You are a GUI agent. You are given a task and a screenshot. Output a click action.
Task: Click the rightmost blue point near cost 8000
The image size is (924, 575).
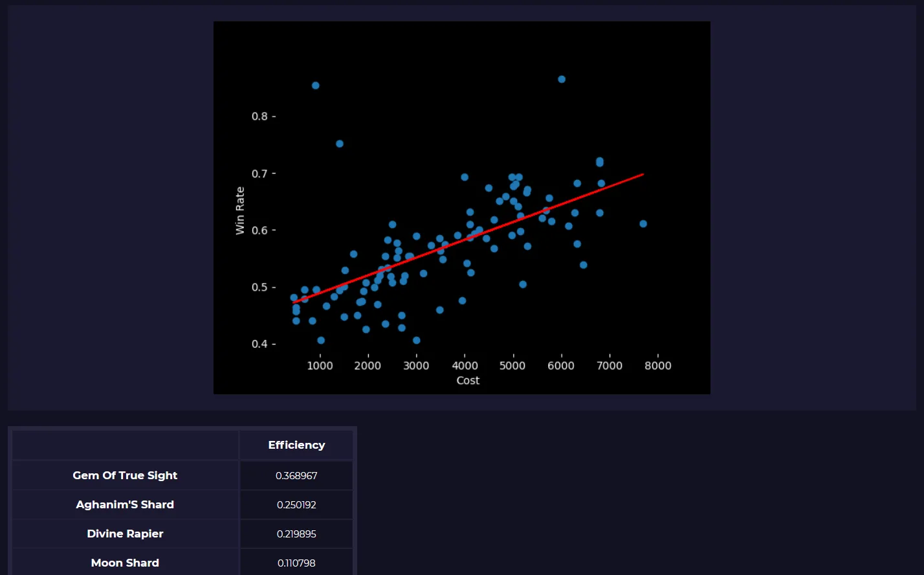[x=643, y=223]
